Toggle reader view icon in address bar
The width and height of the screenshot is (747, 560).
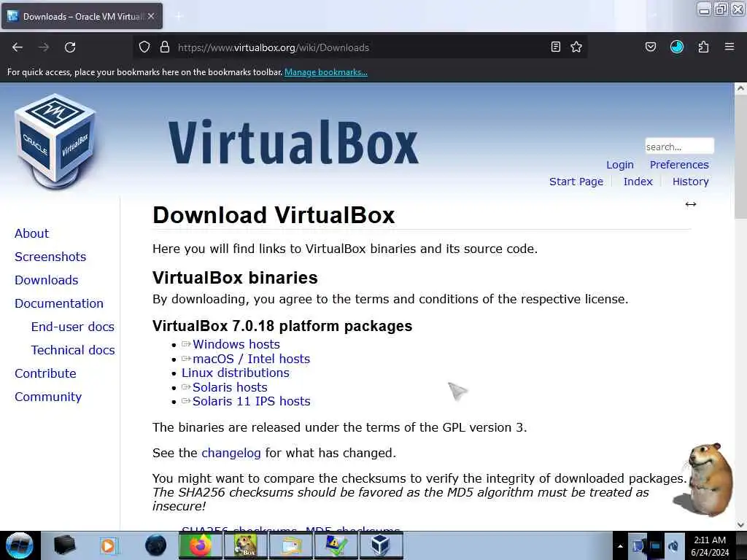555,47
